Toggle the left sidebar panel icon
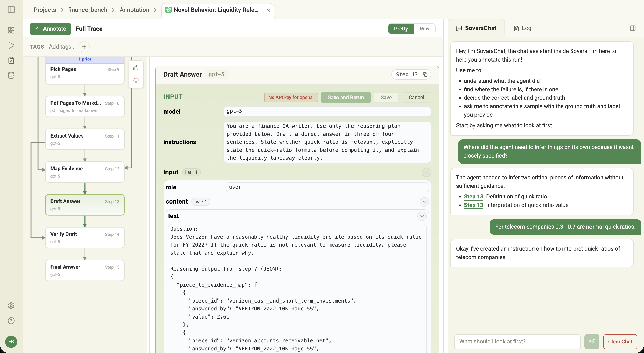Image resolution: width=644 pixels, height=353 pixels. click(11, 10)
